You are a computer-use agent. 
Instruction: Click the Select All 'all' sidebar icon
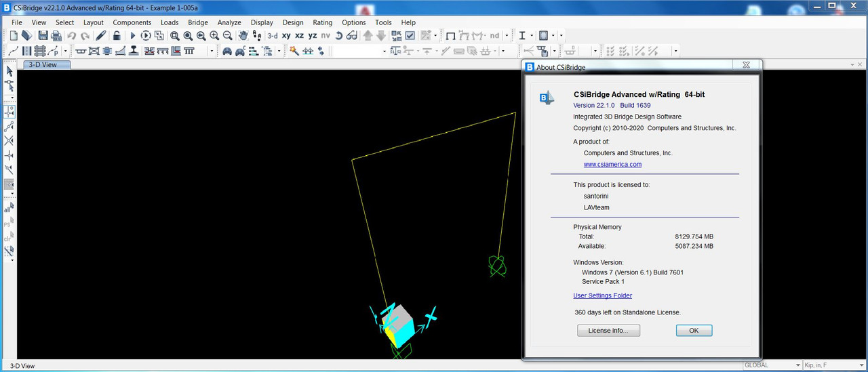[9, 208]
